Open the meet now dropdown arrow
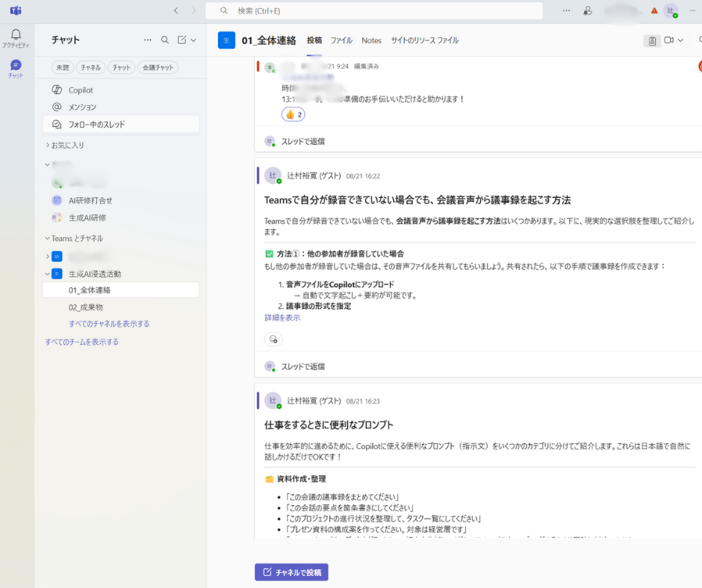The height and width of the screenshot is (588, 702). point(680,40)
